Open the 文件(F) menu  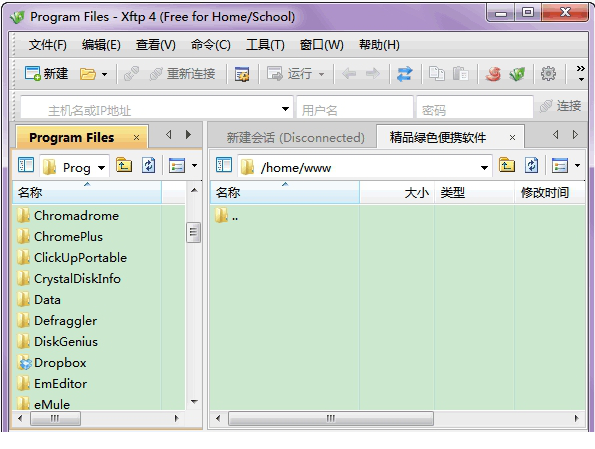coord(48,45)
